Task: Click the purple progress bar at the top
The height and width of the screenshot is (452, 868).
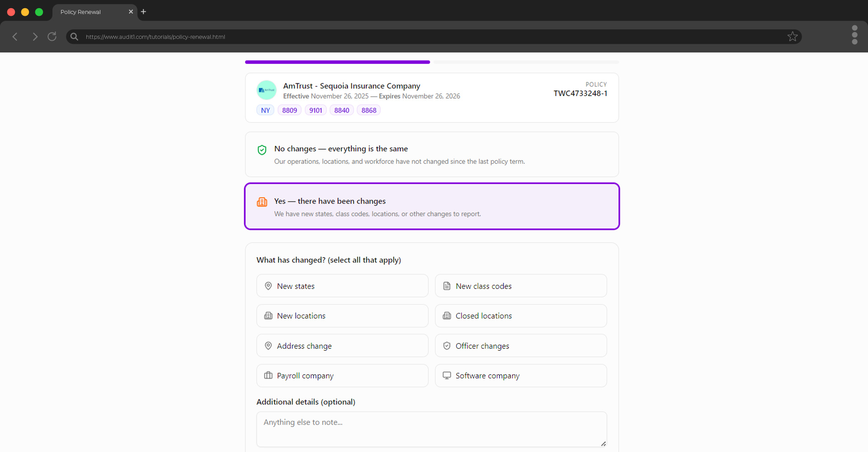Action: point(337,62)
